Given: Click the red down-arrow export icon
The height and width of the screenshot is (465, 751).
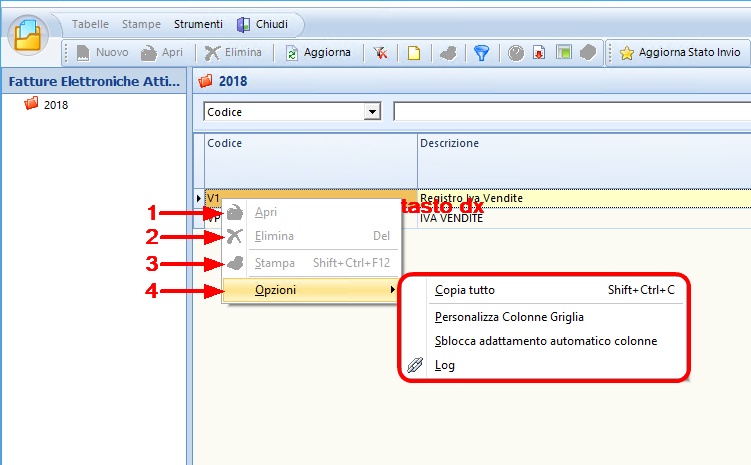Looking at the screenshot, I should [x=539, y=53].
